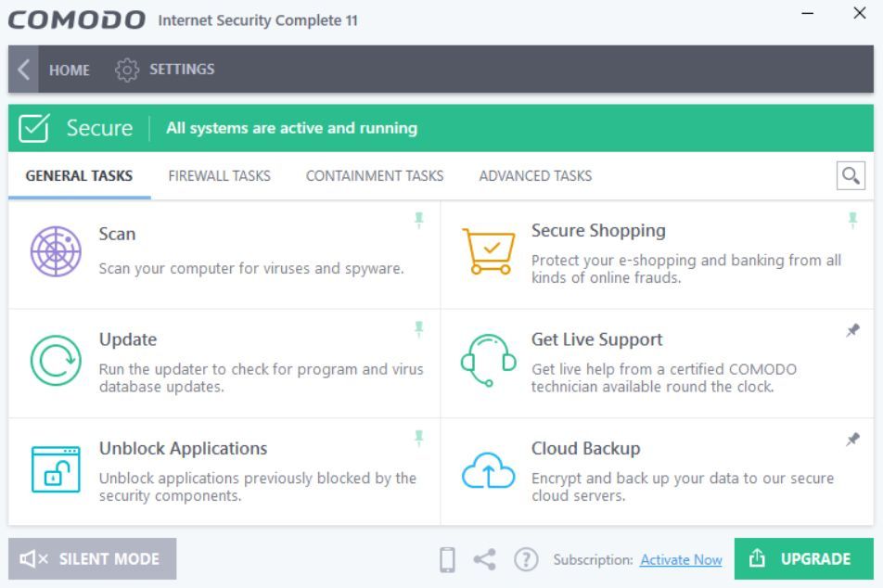Open the Advanced Tasks tab
This screenshot has width=883, height=588.
click(535, 176)
